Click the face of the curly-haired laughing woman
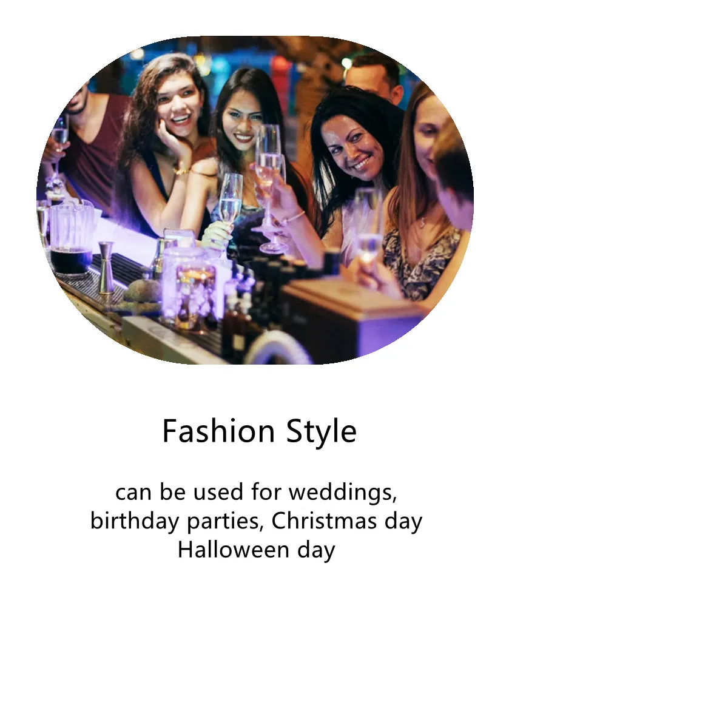Screen dimensions: 728x728 (x=180, y=103)
